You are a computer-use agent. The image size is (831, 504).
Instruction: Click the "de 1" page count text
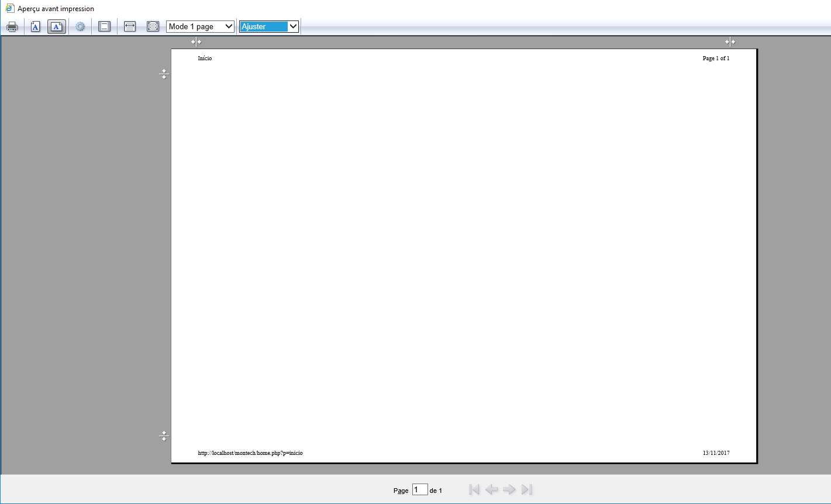436,491
